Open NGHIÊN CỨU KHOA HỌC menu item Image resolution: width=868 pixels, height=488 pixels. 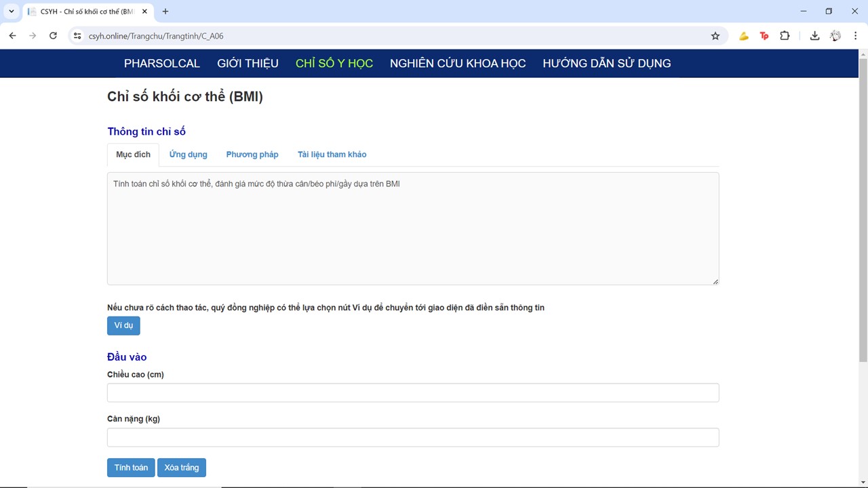tap(458, 63)
